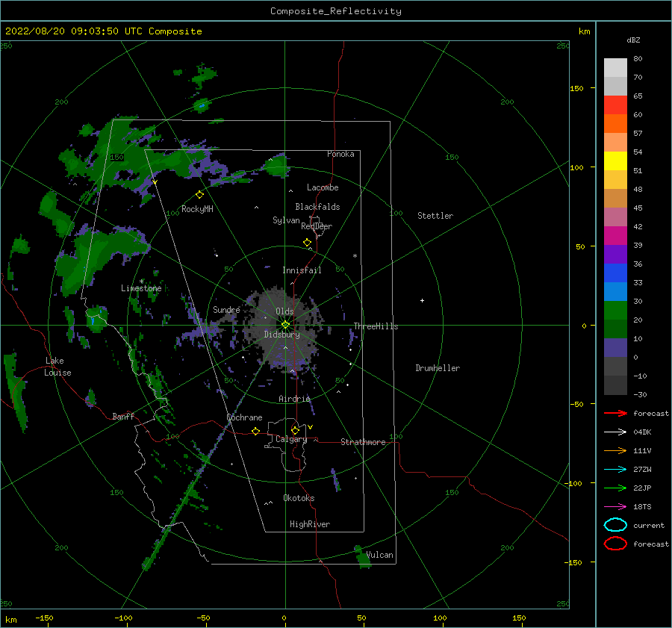Viewport: 672px width, 628px height.
Task: Click the ThreeHills city label
Action: pos(376,326)
